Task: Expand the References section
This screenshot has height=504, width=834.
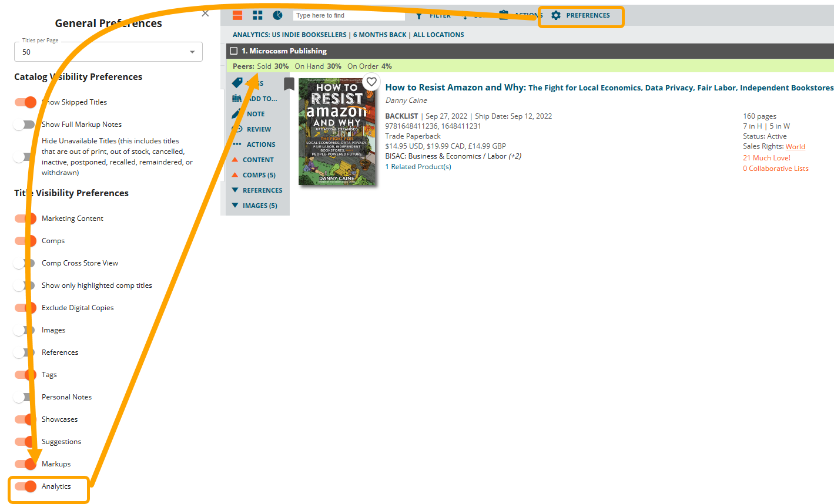Action: [x=257, y=190]
